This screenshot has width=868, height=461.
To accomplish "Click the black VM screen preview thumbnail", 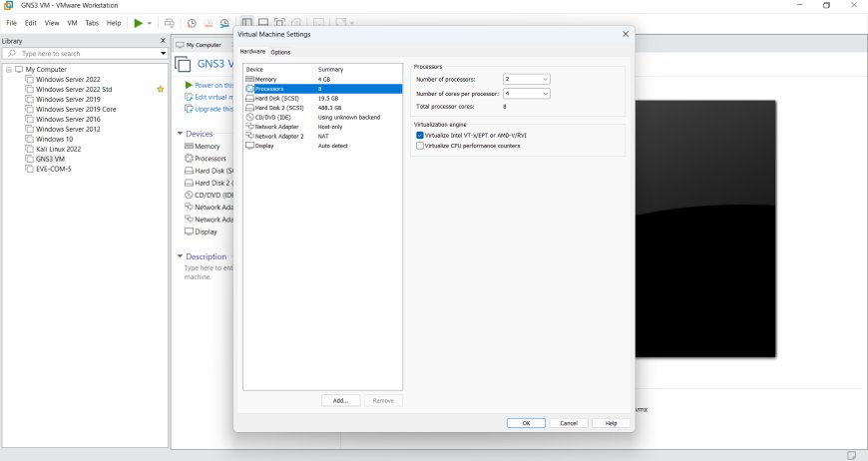I will pos(705,229).
